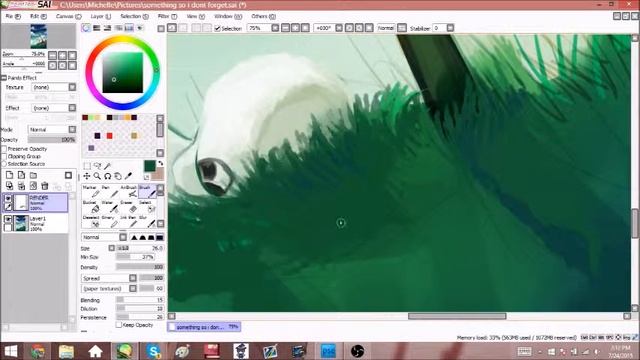
Task: Select the Blur tool
Action: click(x=147, y=222)
